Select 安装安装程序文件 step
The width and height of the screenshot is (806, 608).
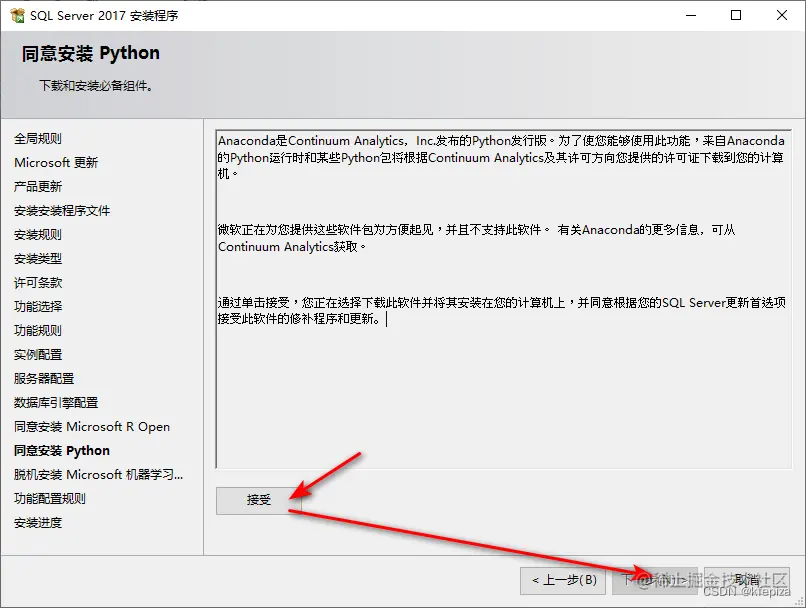[62, 211]
